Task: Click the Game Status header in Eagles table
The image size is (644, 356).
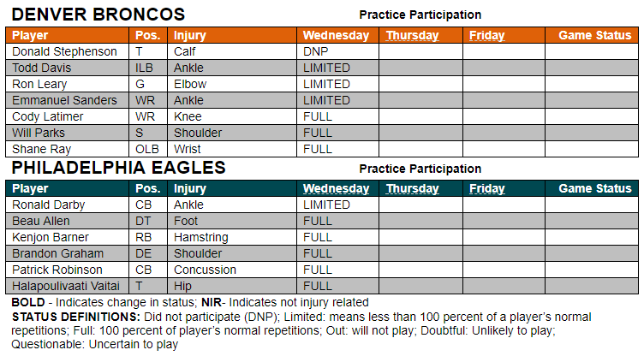Action: pyautogui.click(x=594, y=188)
